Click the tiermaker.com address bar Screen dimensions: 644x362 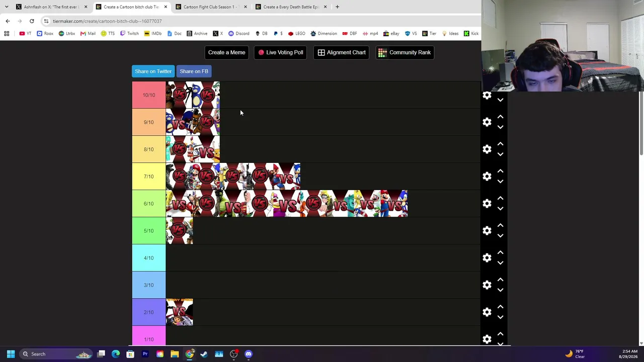pos(262,21)
